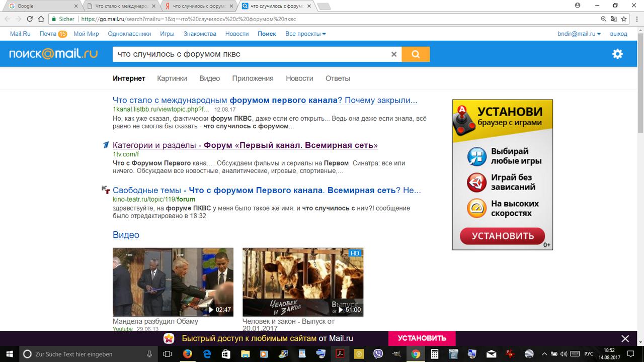Open Firefox from the taskbar
Screen dimensions: 644x362
[187, 354]
